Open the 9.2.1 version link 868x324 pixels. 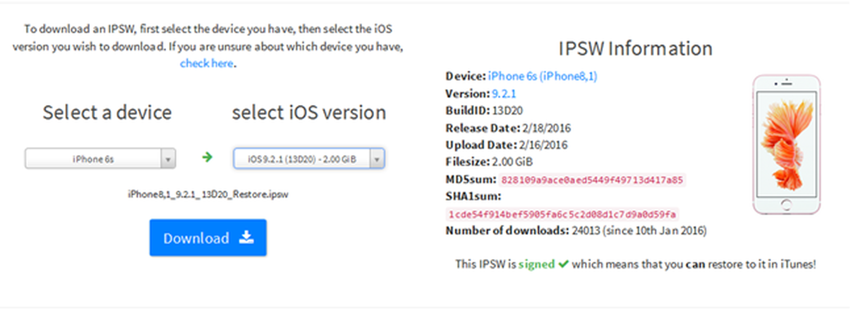[504, 94]
